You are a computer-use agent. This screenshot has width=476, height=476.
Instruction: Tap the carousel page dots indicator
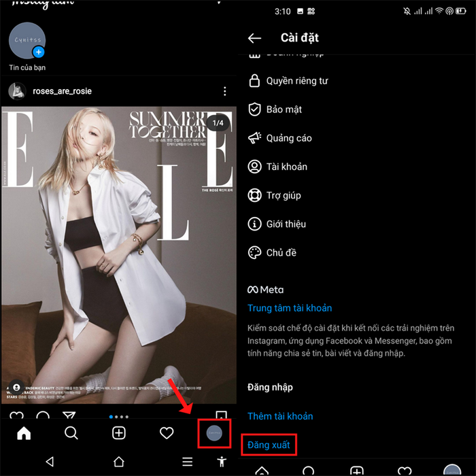point(119,417)
